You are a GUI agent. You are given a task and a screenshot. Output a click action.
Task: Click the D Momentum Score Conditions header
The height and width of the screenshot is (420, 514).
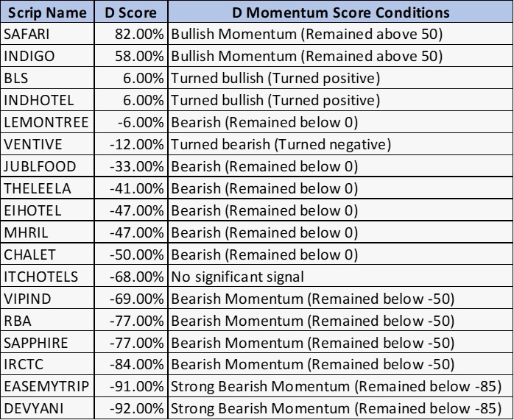click(x=341, y=13)
